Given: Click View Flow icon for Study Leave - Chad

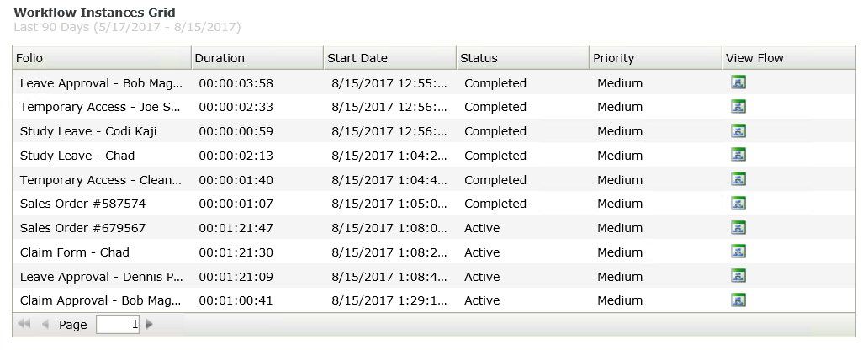Looking at the screenshot, I should coord(738,156).
